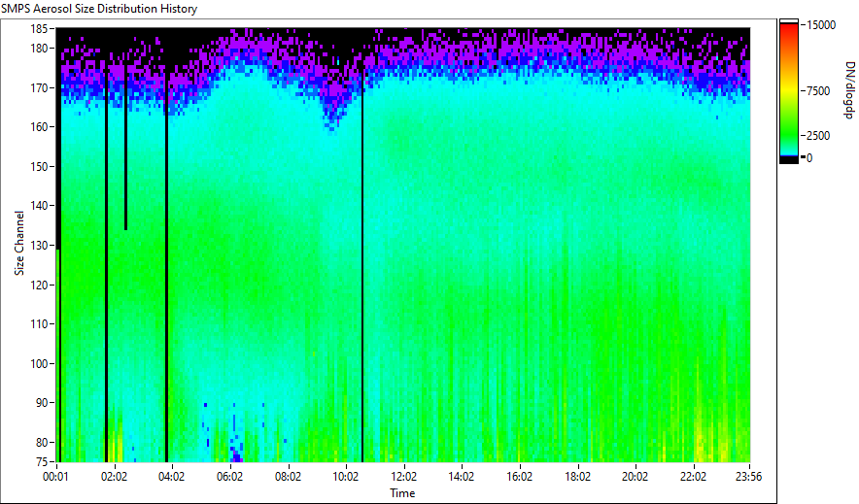859x504 pixels.
Task: Click the short black data gap near 02:30
Action: [126, 148]
